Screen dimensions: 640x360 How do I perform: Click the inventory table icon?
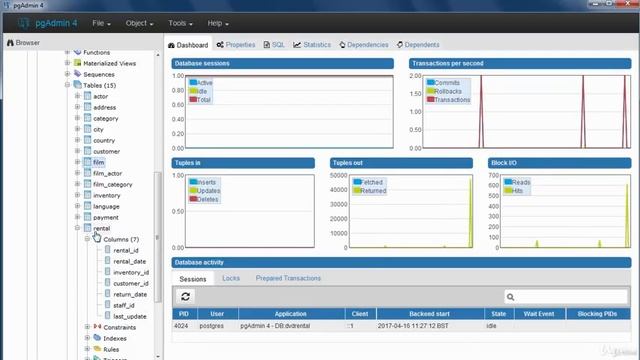pos(87,195)
